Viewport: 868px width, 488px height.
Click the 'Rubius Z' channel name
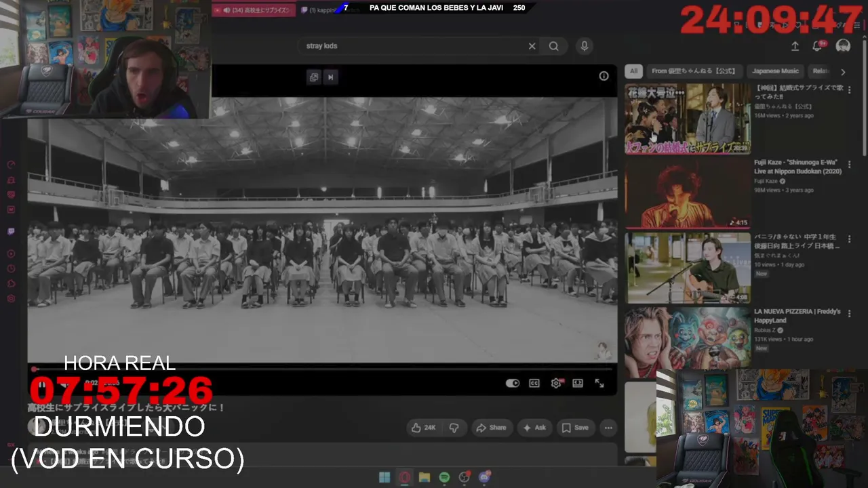765,331
